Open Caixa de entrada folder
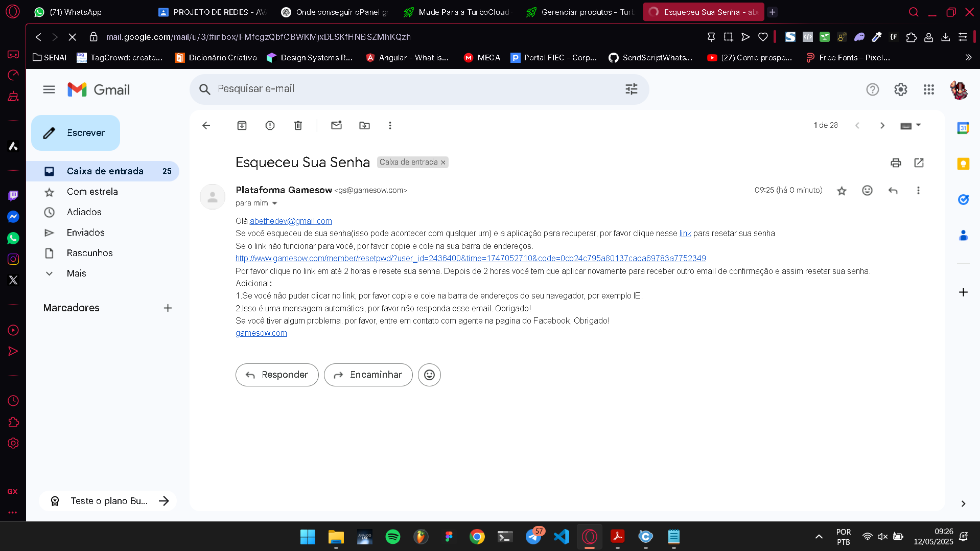 click(103, 171)
